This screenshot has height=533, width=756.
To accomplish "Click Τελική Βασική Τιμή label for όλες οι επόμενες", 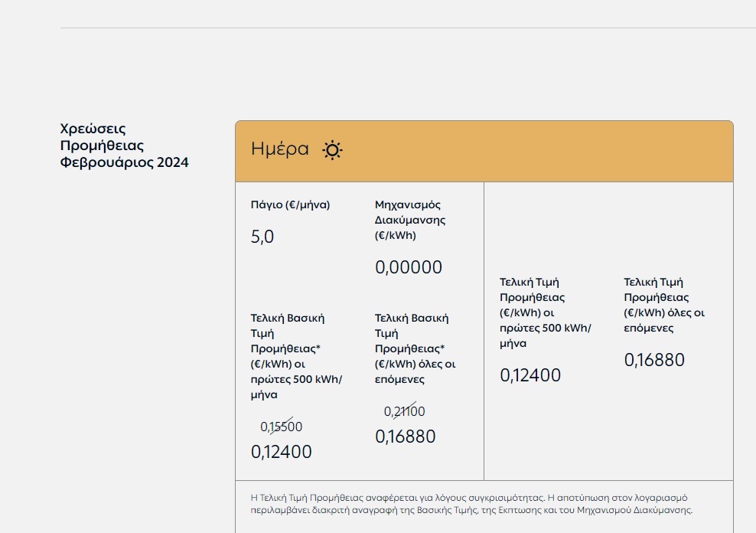I will pyautogui.click(x=415, y=348).
